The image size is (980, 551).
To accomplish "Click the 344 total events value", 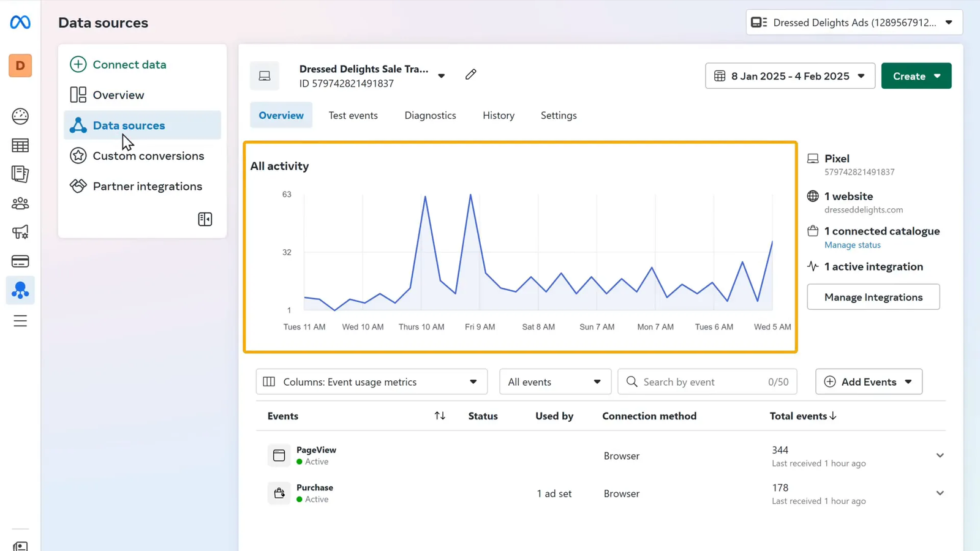I will pos(780,450).
